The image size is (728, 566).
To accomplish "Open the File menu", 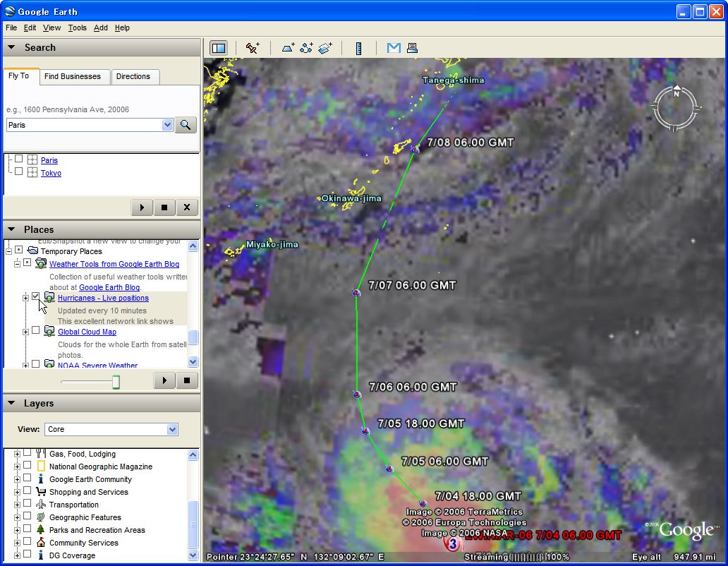I will [x=11, y=28].
